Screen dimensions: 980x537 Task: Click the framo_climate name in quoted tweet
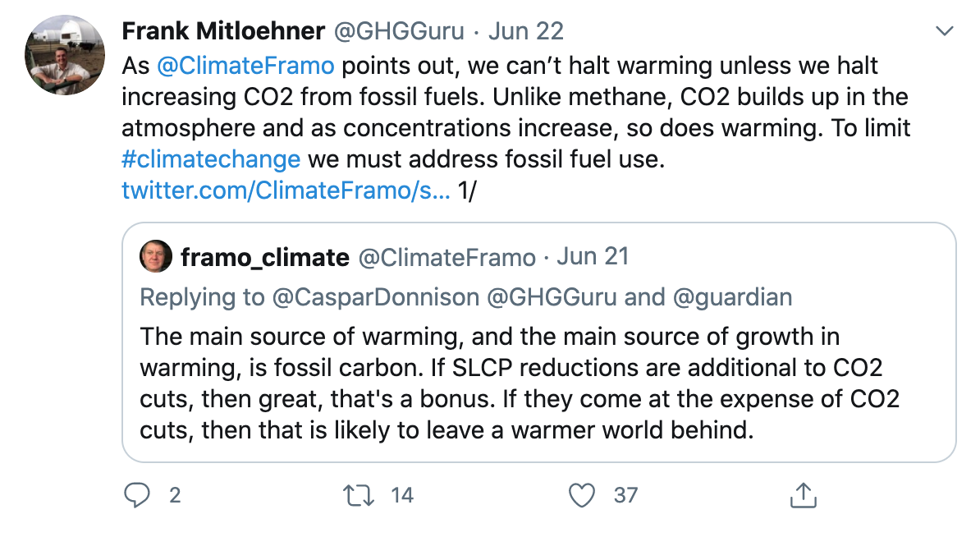[x=264, y=257]
